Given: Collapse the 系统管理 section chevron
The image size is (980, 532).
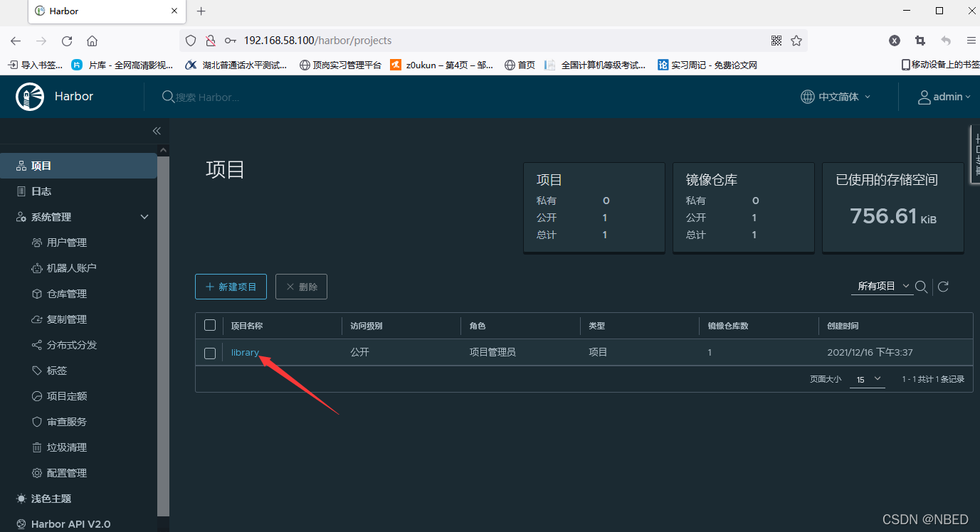Looking at the screenshot, I should (x=144, y=217).
